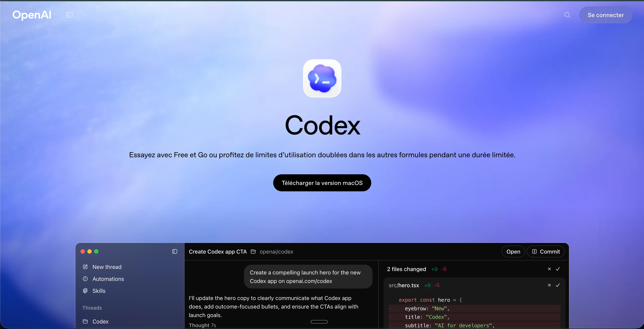Click the Se connecter button

tap(605, 15)
